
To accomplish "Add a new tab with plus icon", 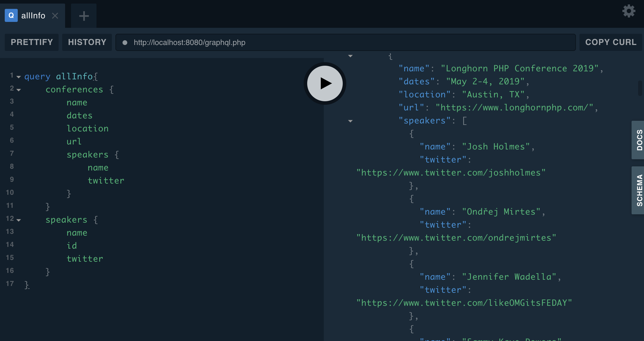I will (x=84, y=16).
